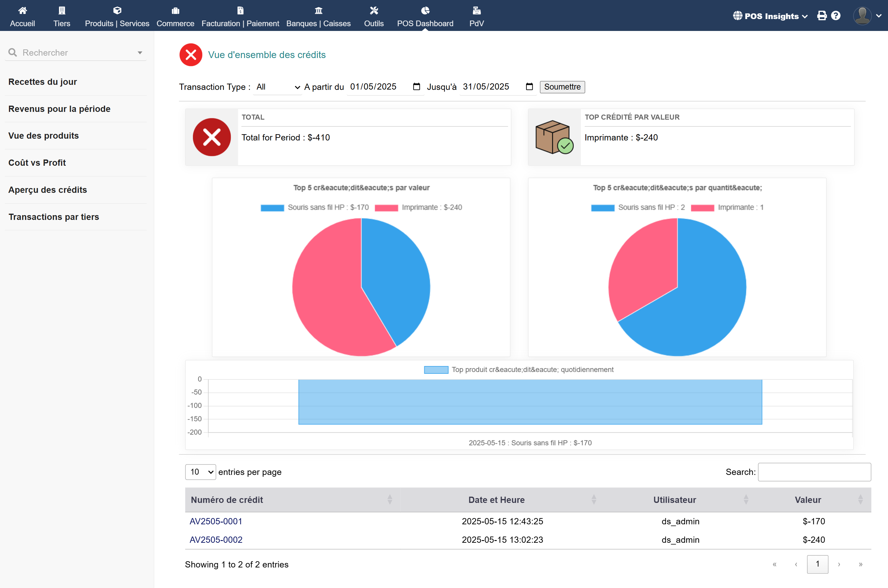Open the help question mark icon

836,16
